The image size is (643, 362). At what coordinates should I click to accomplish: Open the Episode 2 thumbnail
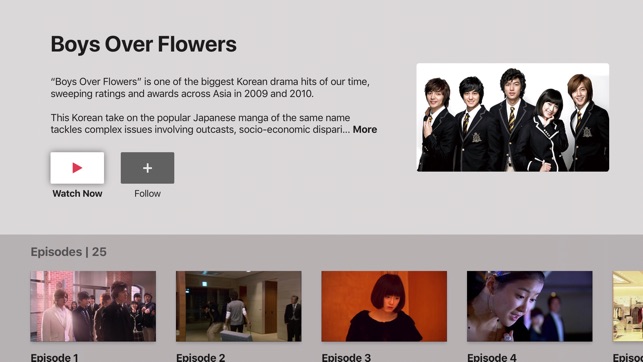pos(239,306)
